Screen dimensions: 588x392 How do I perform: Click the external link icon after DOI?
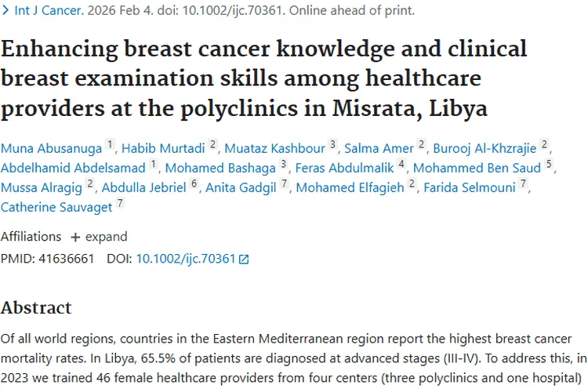click(x=244, y=259)
